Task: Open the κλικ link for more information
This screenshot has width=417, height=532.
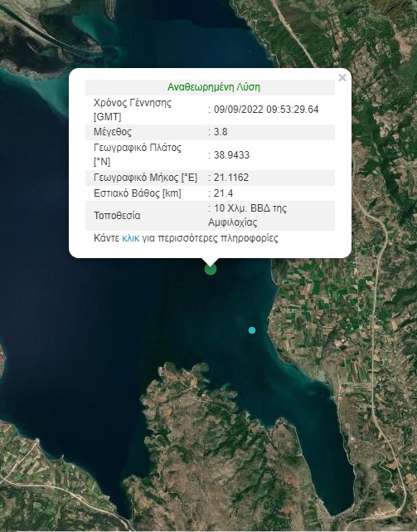Action: click(x=130, y=238)
